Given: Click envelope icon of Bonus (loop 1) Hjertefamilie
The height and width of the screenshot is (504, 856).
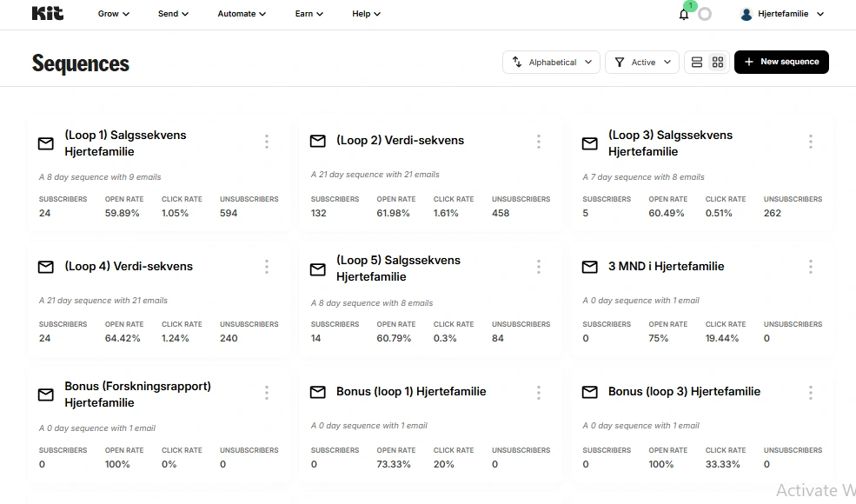Looking at the screenshot, I should click(x=318, y=392).
